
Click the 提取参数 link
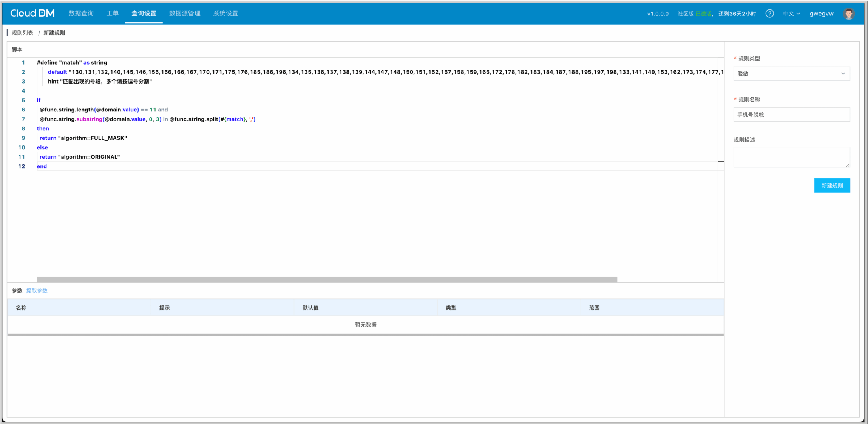(37, 291)
